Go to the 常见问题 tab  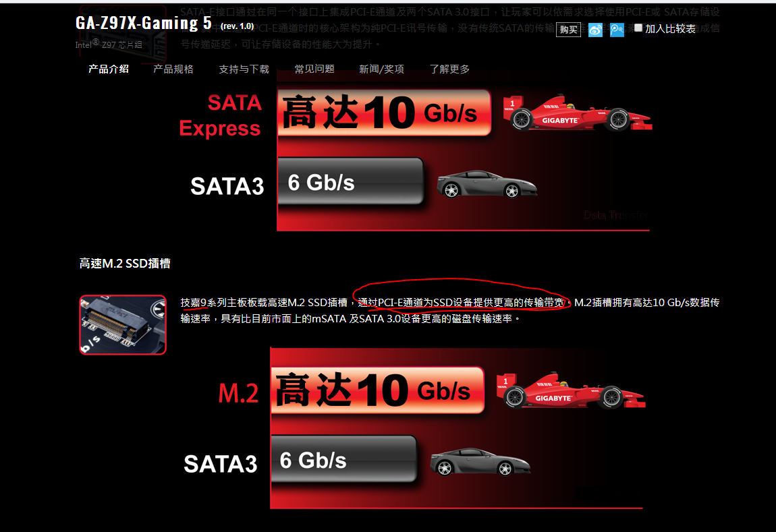click(x=314, y=69)
